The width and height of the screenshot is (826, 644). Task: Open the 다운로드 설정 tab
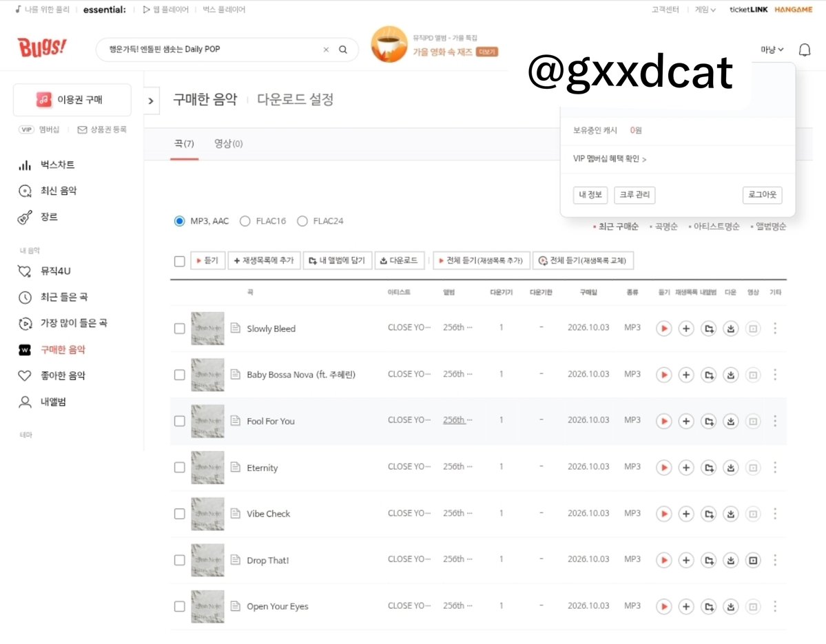[295, 99]
